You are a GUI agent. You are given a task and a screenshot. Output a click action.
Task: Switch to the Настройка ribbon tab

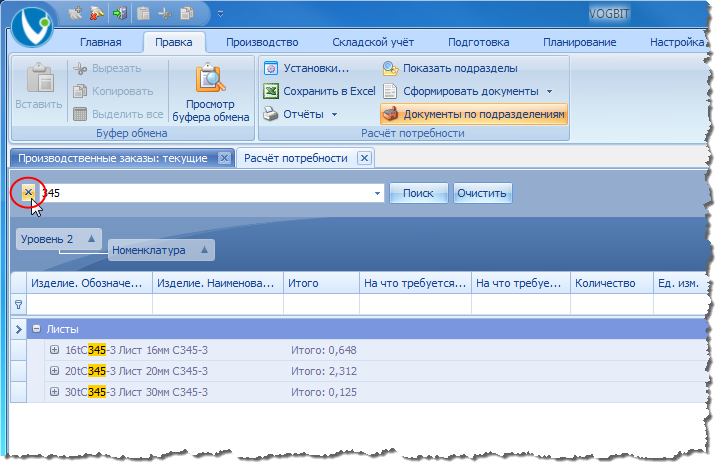pos(676,42)
